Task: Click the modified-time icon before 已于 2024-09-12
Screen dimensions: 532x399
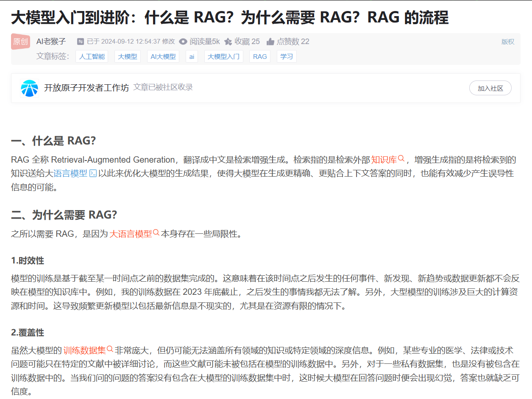Action: click(81, 42)
